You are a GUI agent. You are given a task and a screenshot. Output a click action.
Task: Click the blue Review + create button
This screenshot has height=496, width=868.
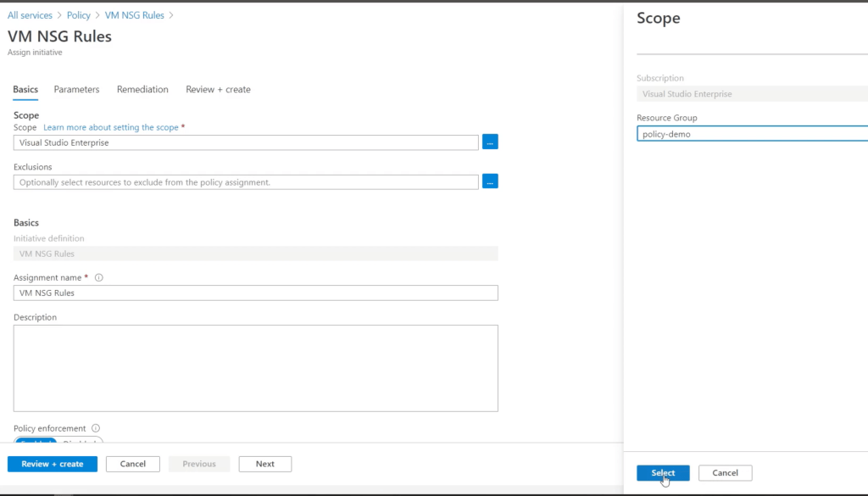[x=53, y=464]
